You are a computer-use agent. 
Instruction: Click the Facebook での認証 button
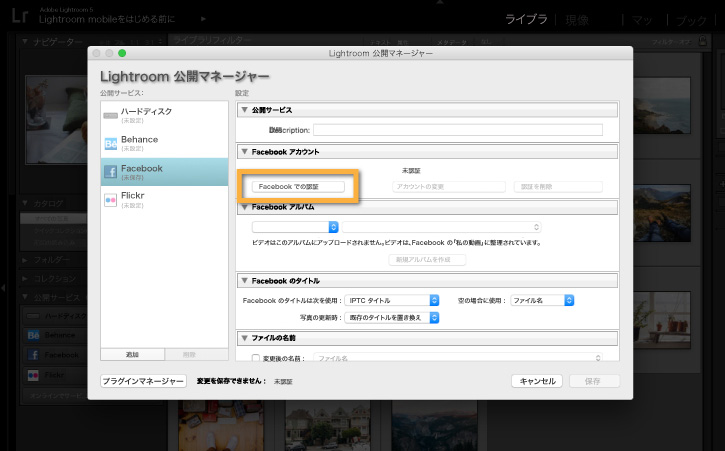(298, 186)
